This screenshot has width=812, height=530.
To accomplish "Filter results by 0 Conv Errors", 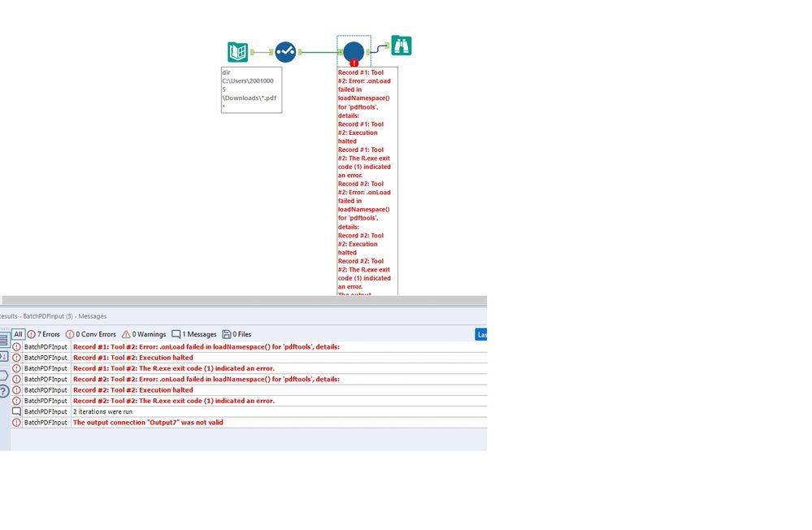I will pos(90,334).
